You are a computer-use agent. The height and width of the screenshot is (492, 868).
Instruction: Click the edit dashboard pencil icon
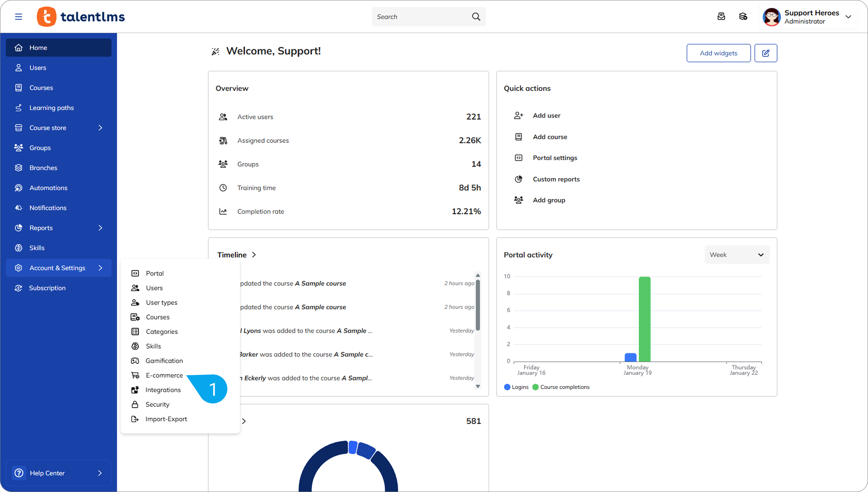[x=765, y=53]
